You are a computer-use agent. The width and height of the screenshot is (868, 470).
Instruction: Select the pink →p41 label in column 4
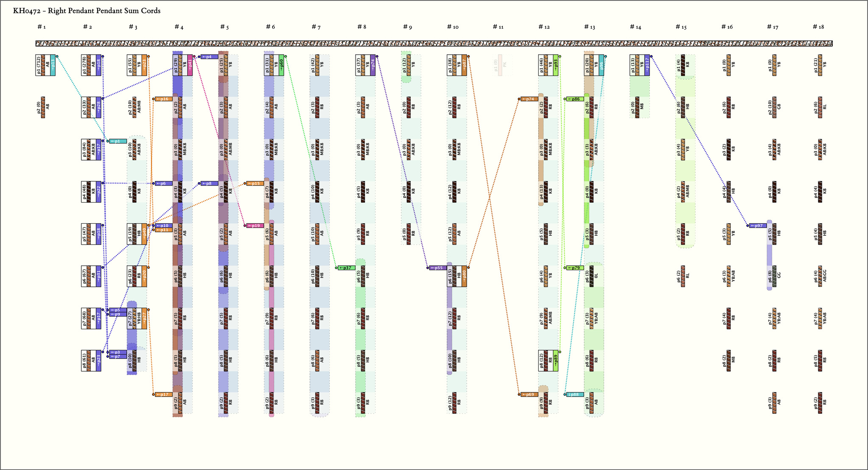(x=190, y=65)
